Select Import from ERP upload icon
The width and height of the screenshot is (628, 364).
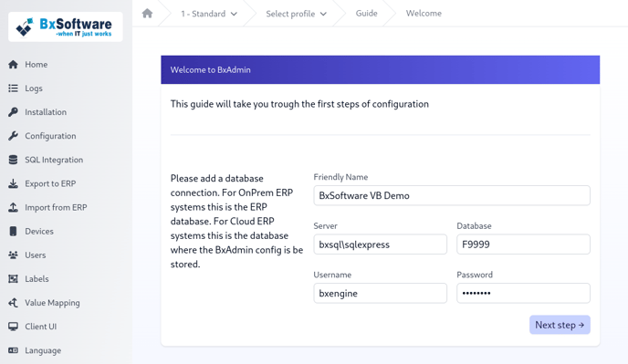tap(13, 207)
